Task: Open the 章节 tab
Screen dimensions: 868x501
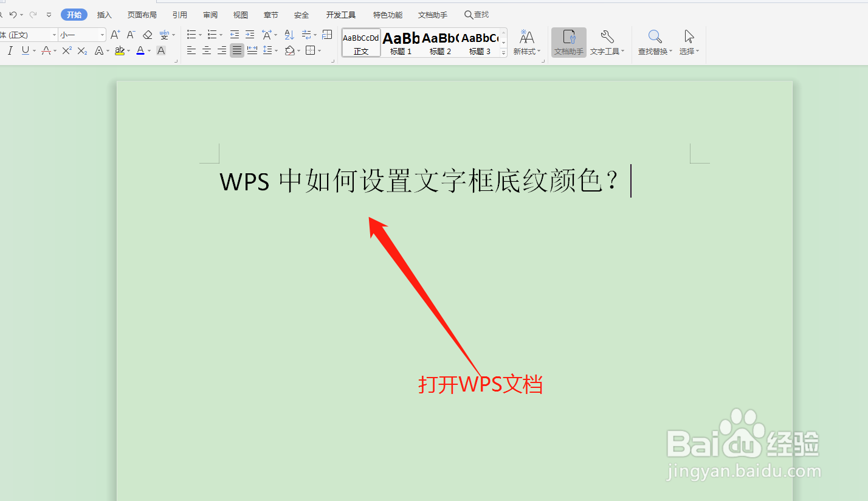Action: (x=271, y=15)
